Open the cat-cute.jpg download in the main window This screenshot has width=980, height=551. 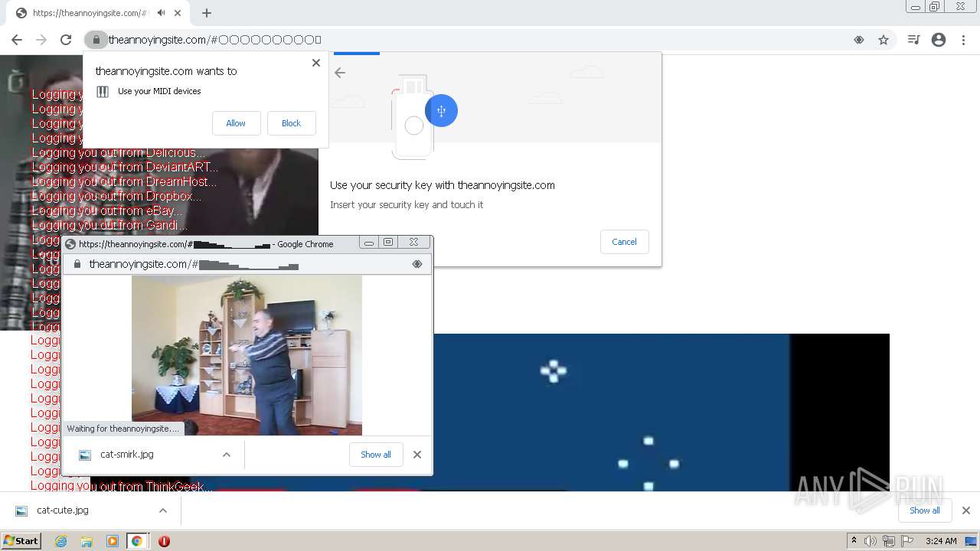pyautogui.click(x=63, y=510)
